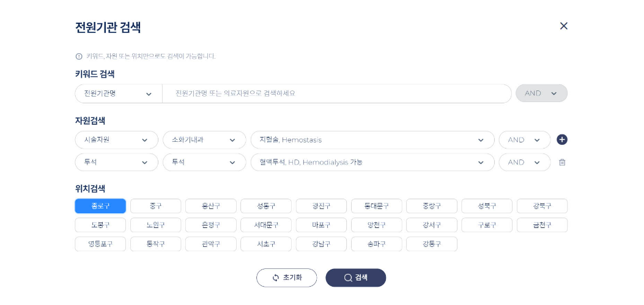Toggle the 용산구 district filter
This screenshot has width=644, height=305.
(211, 206)
